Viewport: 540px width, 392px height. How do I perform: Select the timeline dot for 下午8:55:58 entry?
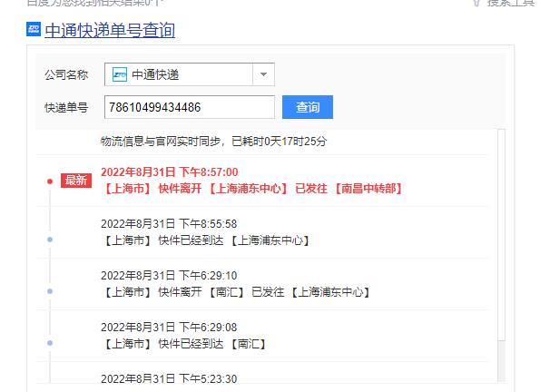50,240
